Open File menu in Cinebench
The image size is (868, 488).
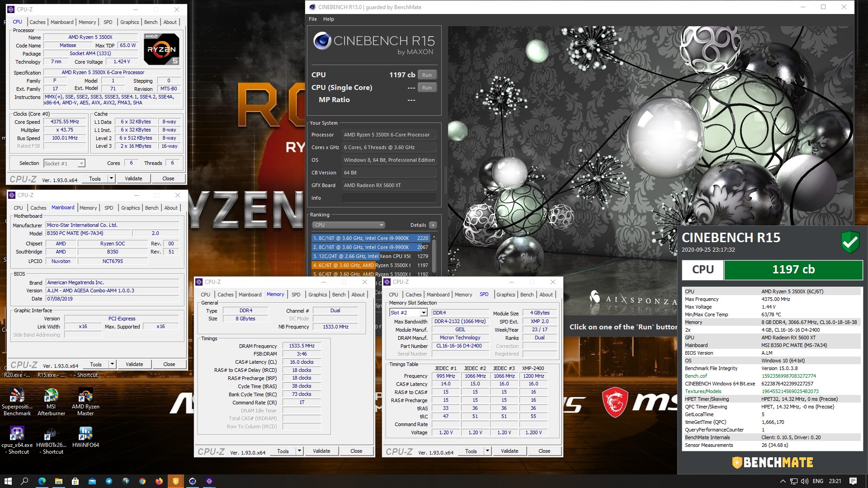tap(313, 19)
